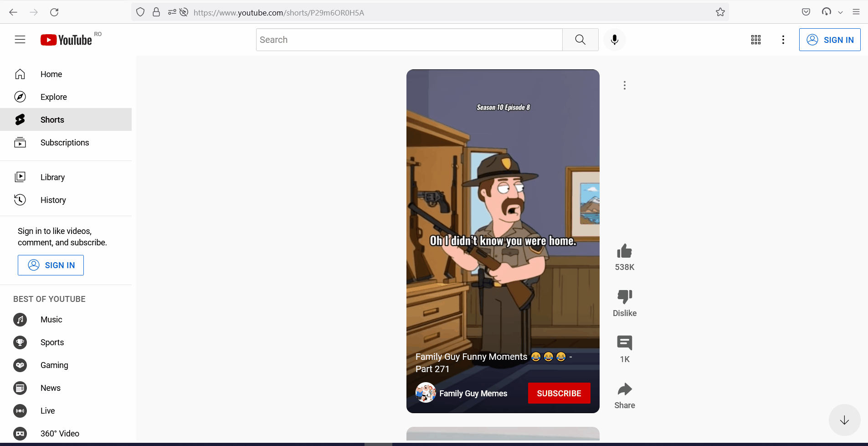
Task: Click the Music icon under Best of YouTube
Action: tap(20, 319)
